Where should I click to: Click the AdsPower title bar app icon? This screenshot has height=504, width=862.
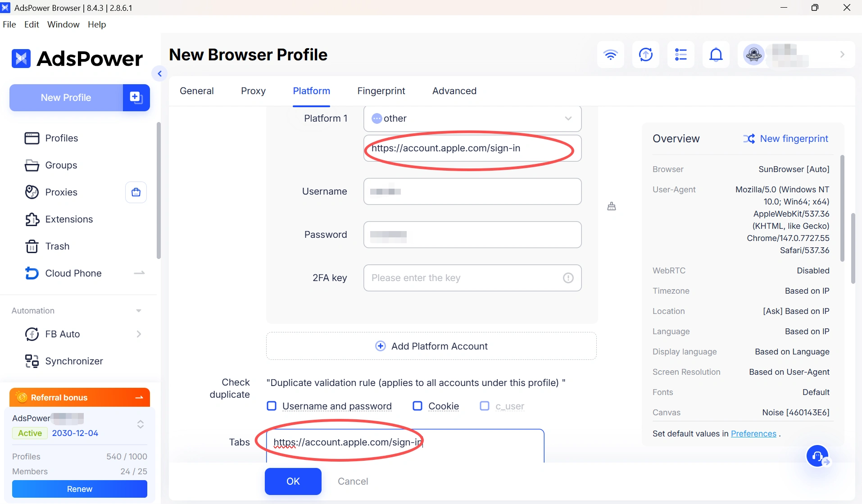pos(5,8)
